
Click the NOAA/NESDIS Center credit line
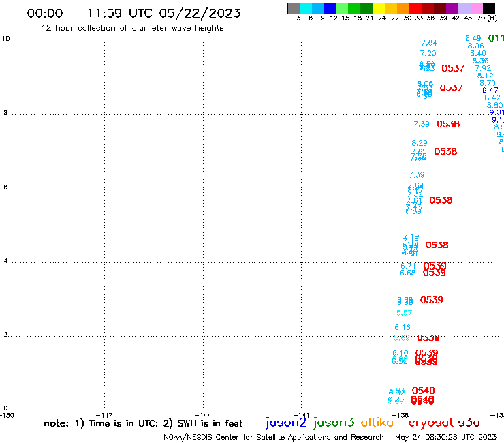[274, 437]
